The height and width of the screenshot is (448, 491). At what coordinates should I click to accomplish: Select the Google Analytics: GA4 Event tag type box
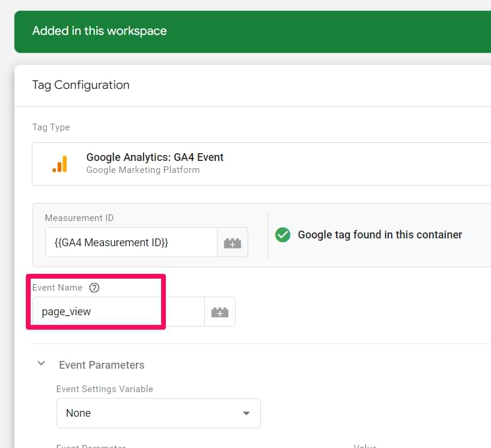coord(261,164)
